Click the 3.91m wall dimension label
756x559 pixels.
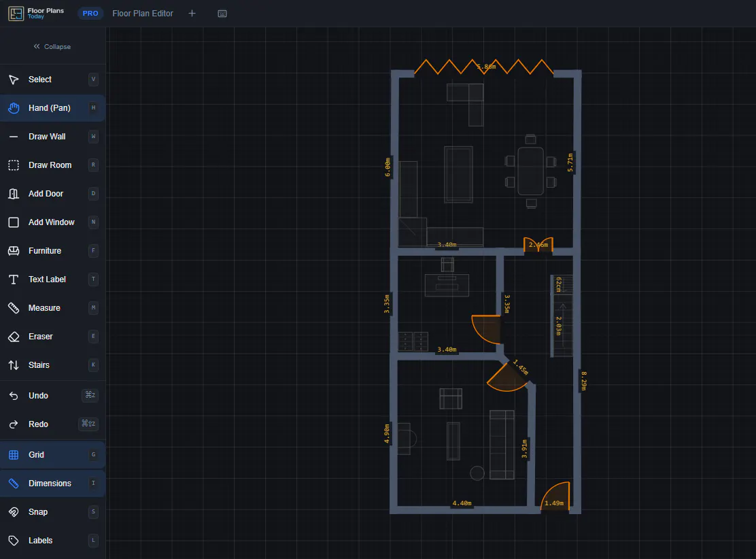[x=525, y=449]
